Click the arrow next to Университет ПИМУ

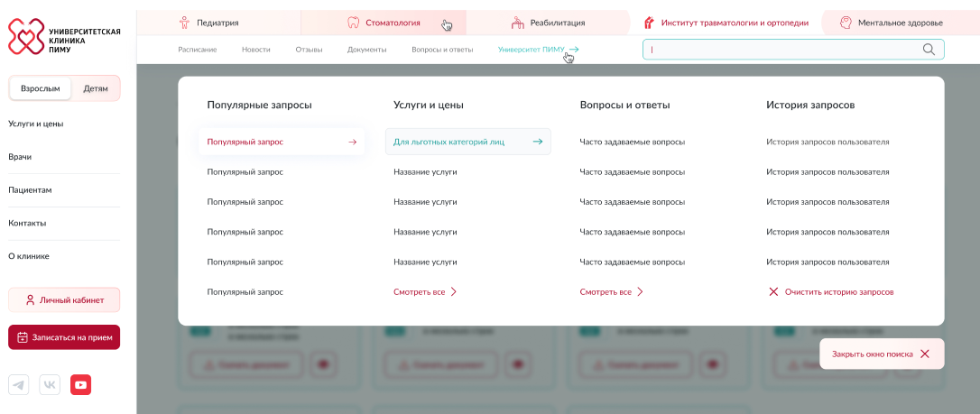574,50
